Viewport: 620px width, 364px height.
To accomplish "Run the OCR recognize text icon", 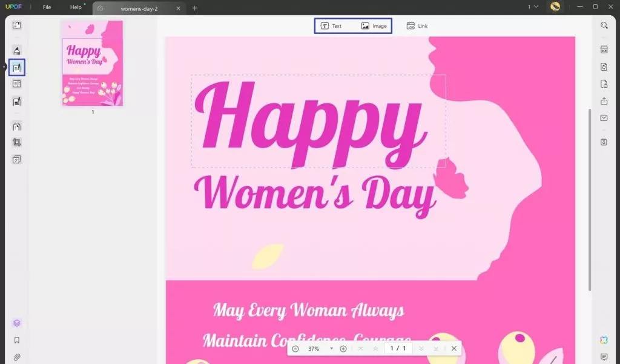I will [x=604, y=50].
